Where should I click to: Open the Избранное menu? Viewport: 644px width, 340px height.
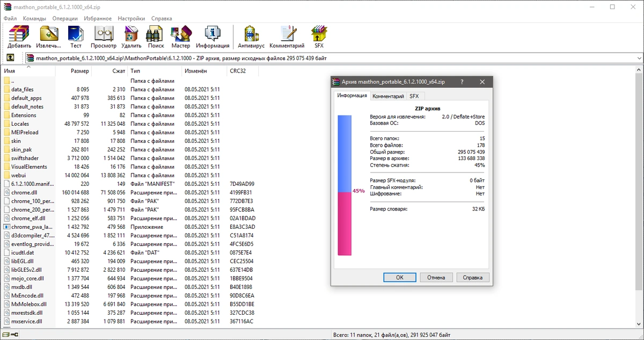[98, 18]
